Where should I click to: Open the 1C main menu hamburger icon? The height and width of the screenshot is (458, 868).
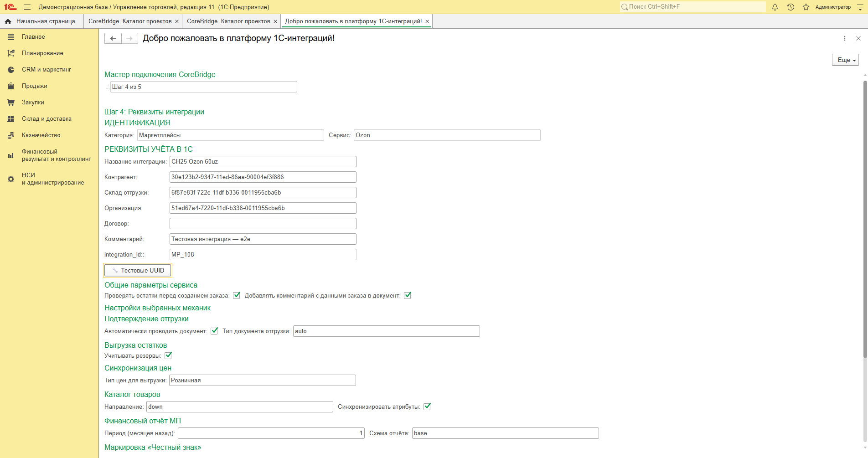click(27, 7)
